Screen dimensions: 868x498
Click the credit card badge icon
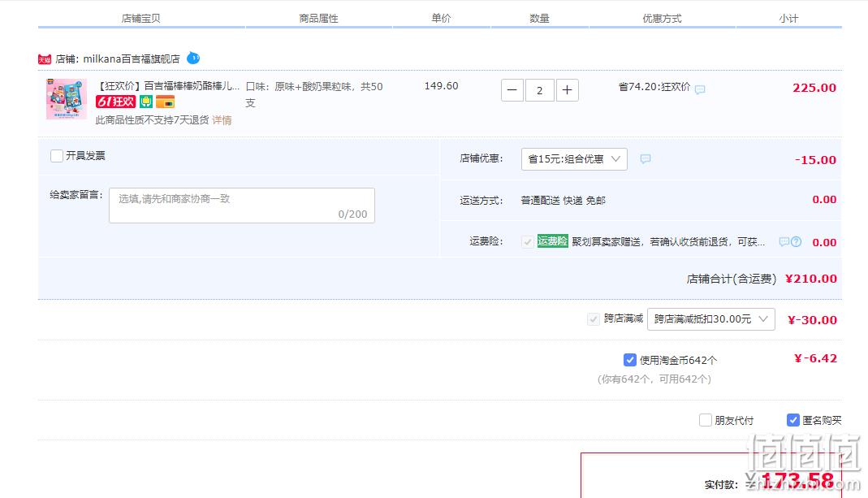point(165,102)
